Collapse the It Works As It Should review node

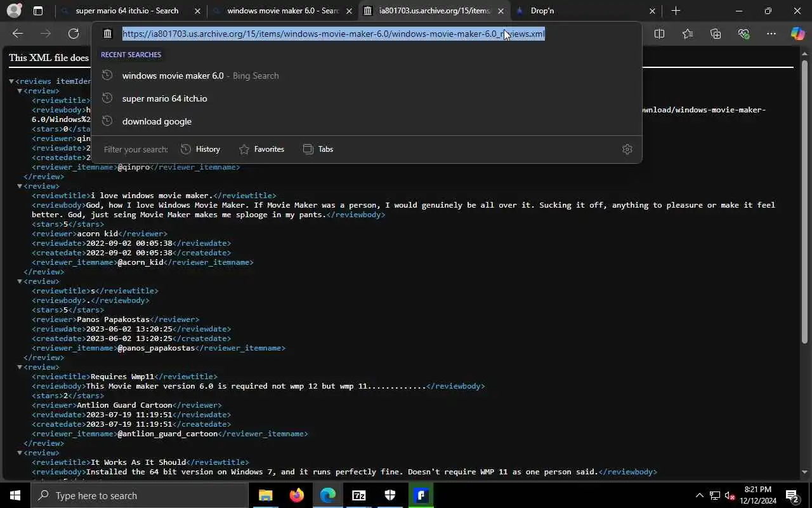click(19, 453)
